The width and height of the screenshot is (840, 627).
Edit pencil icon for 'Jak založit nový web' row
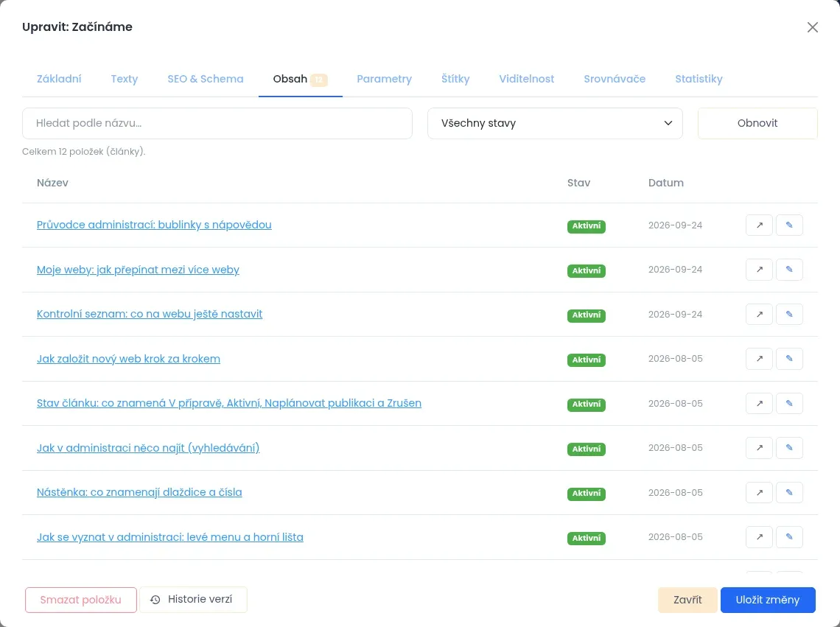click(789, 359)
